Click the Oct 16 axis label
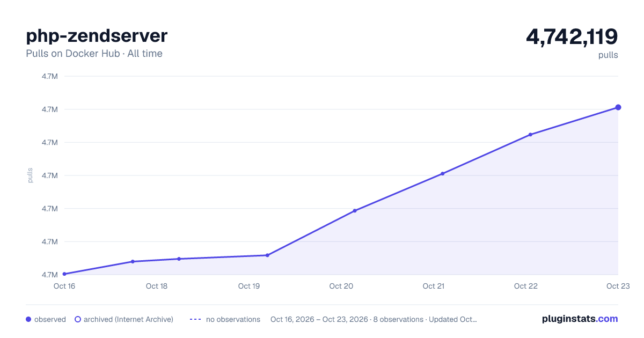The height and width of the screenshot is (338, 644). (x=64, y=286)
